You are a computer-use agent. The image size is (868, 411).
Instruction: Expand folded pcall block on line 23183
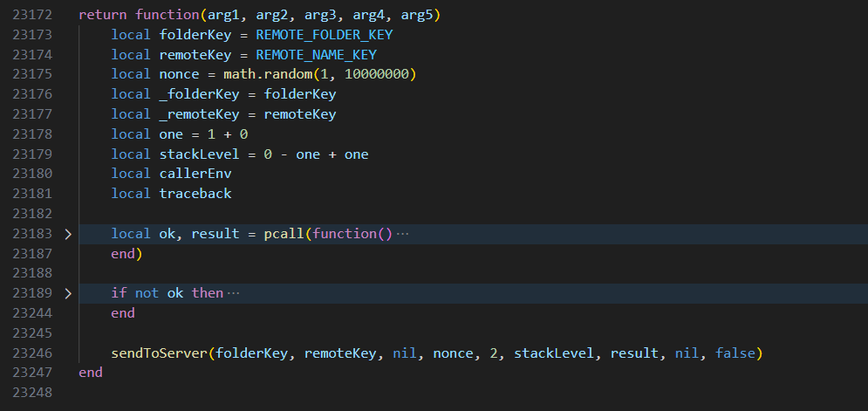pos(68,234)
